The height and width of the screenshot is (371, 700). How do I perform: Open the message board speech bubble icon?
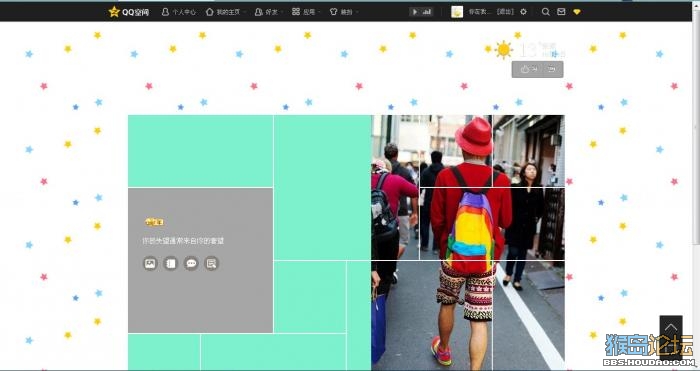tap(191, 263)
